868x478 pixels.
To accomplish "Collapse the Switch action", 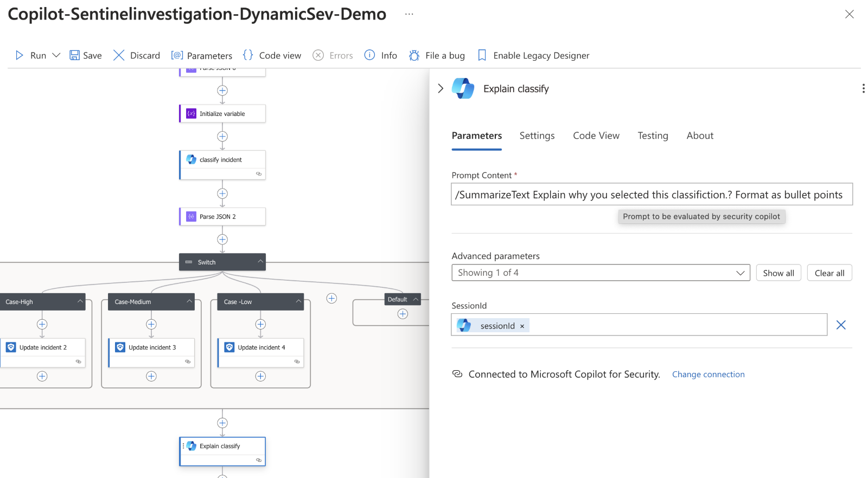I will pos(260,262).
